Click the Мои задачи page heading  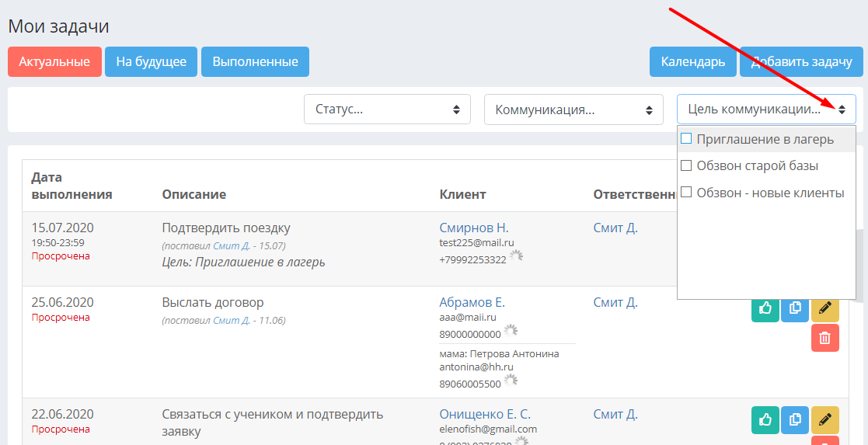tap(59, 26)
